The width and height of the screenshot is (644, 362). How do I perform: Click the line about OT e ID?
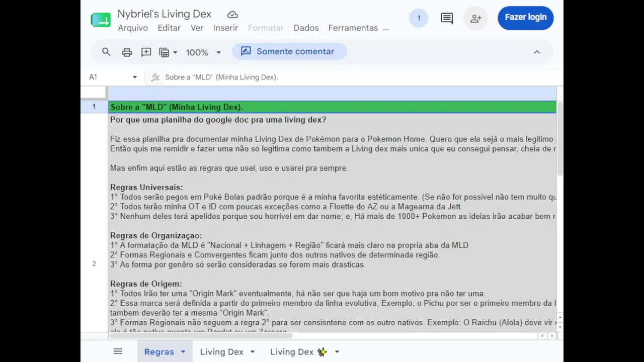[x=286, y=207]
